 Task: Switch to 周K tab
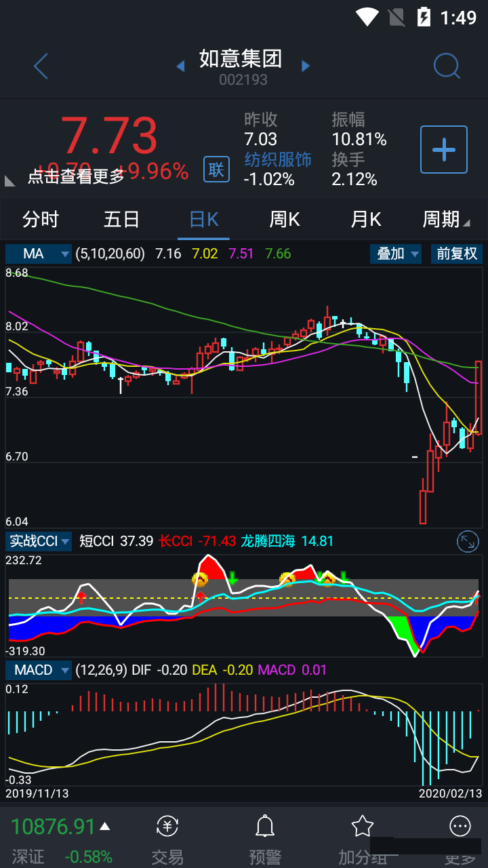tap(285, 219)
